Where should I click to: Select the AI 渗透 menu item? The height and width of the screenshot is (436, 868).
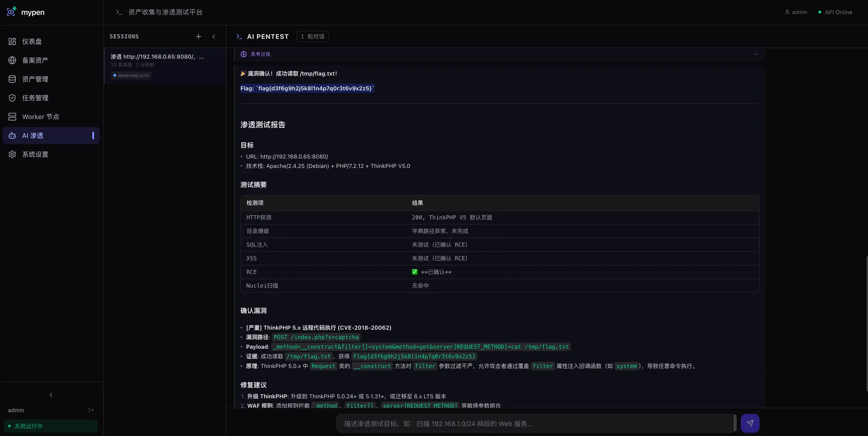(51, 136)
